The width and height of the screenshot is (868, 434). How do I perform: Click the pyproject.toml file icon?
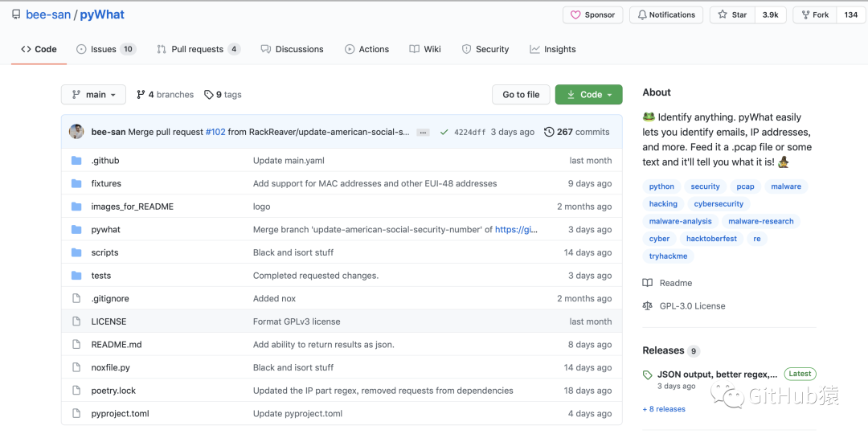coord(76,414)
